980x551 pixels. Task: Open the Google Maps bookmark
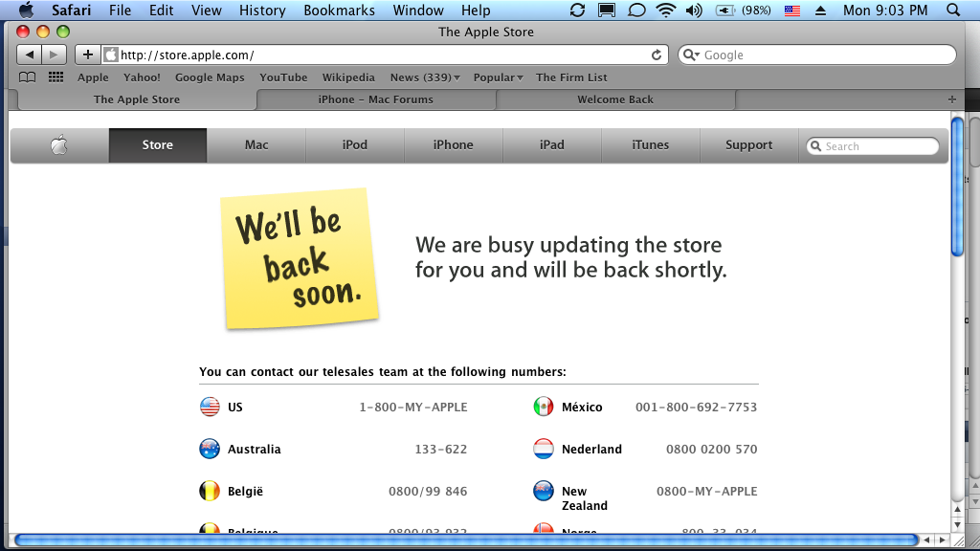tap(210, 77)
